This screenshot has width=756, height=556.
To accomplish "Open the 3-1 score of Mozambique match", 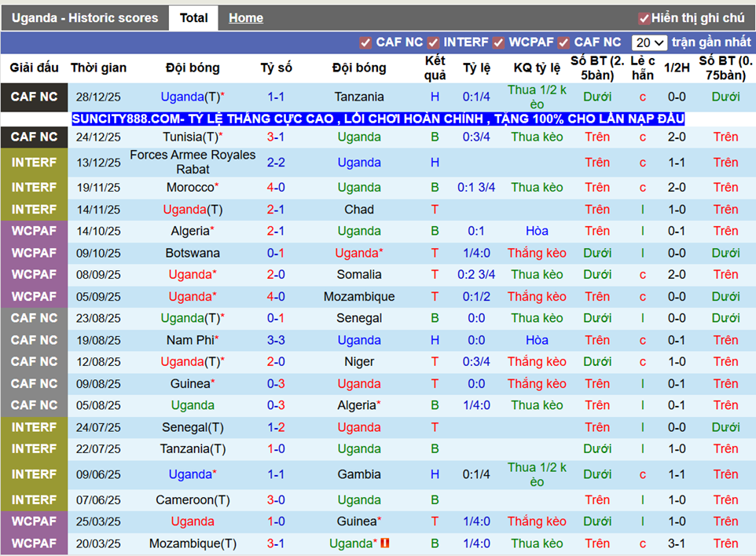I will (276, 543).
